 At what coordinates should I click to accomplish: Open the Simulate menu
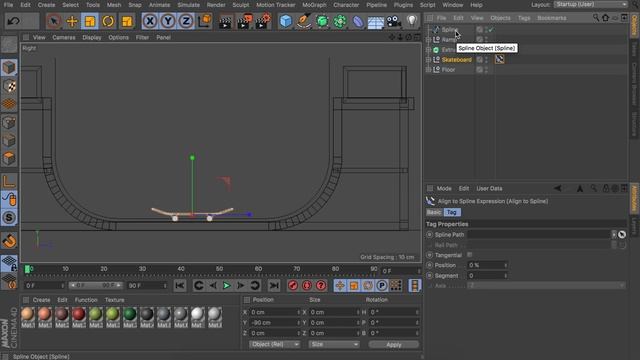189,5
